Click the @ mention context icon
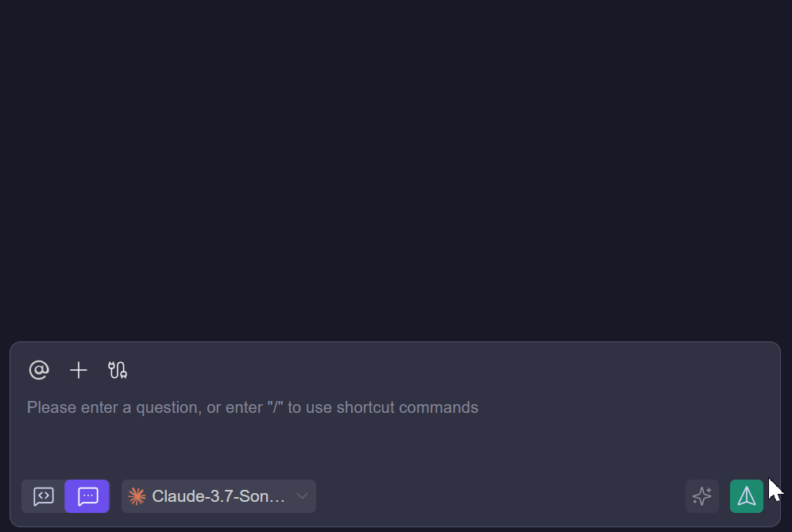The width and height of the screenshot is (792, 532). [39, 370]
